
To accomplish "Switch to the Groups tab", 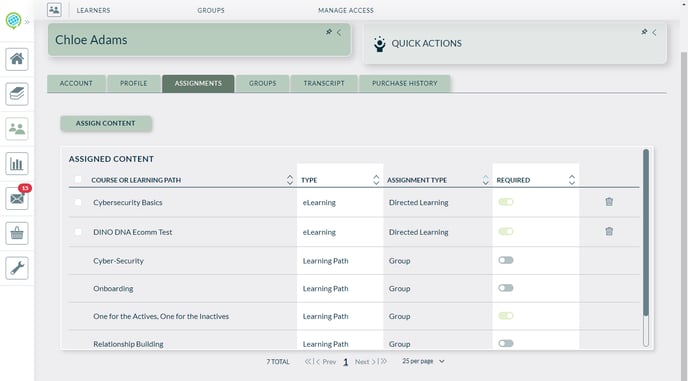I will 262,83.
